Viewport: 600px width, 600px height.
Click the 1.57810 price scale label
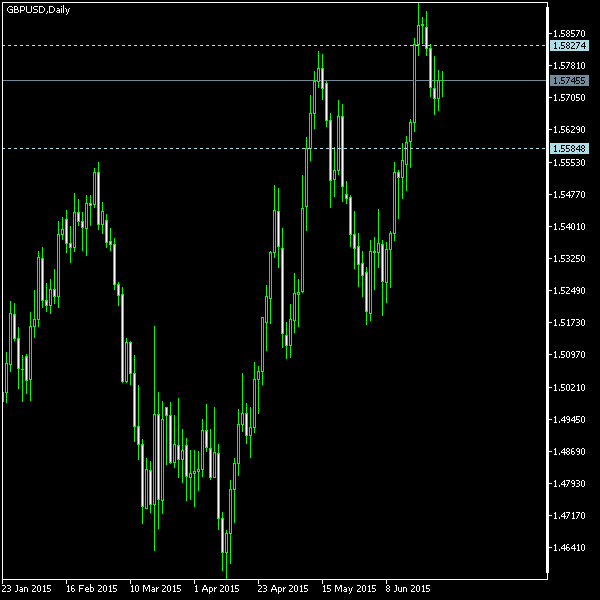point(569,66)
